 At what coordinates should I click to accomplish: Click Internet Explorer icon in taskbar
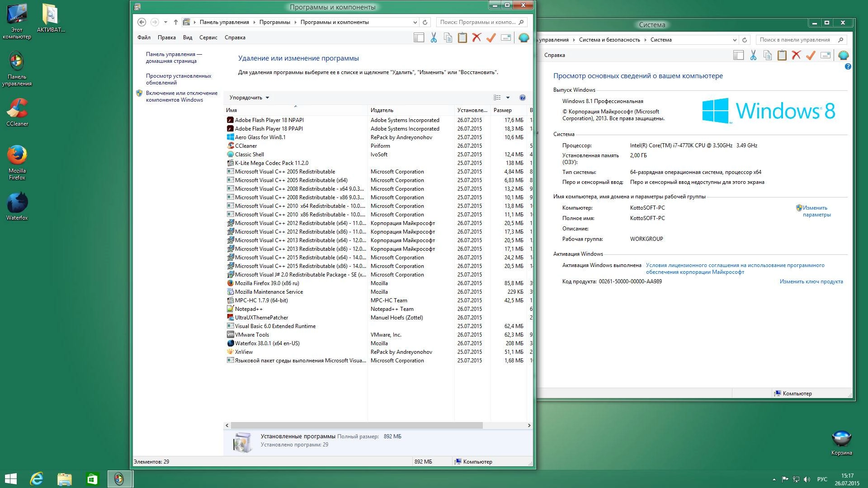click(36, 479)
